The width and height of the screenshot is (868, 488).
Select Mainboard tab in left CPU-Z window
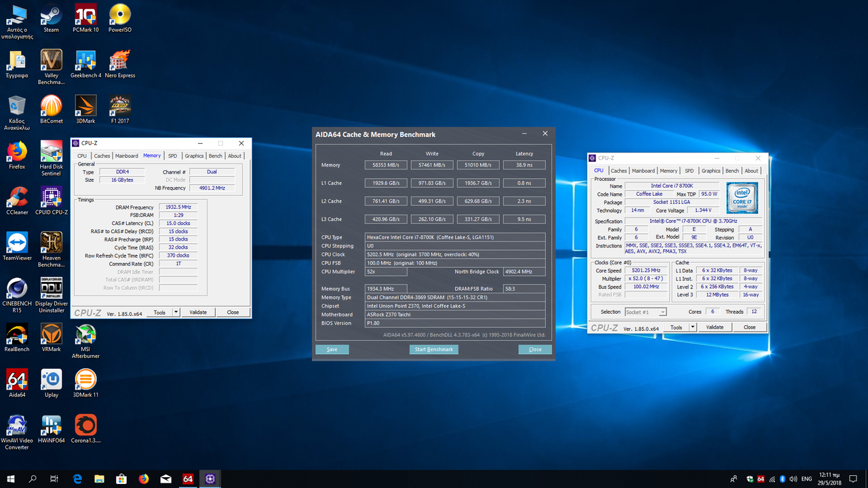[127, 156]
